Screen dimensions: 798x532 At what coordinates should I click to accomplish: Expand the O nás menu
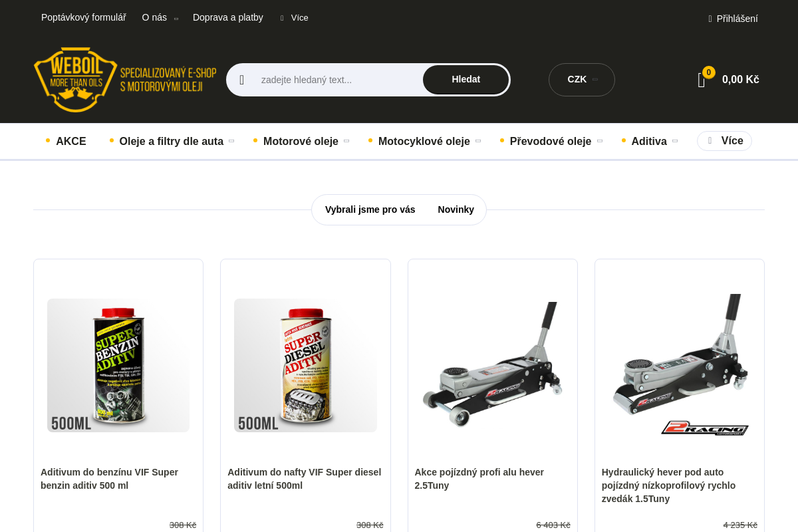(x=160, y=17)
